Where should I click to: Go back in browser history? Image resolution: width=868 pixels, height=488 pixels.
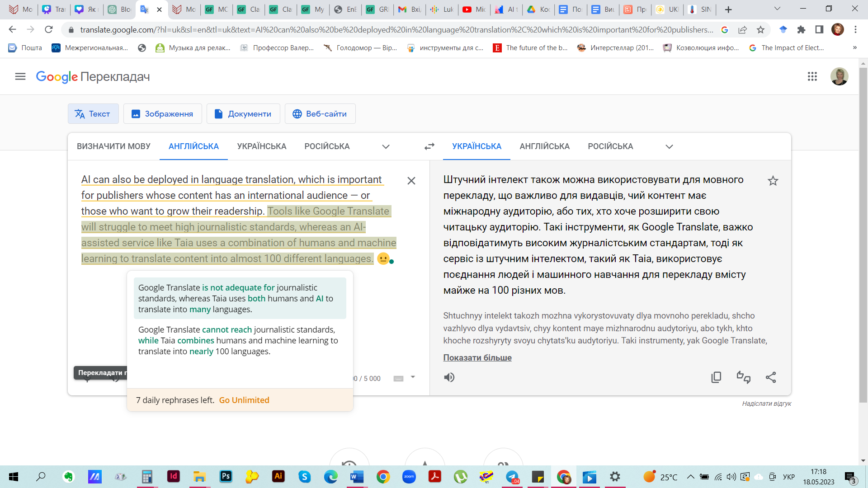click(x=13, y=30)
